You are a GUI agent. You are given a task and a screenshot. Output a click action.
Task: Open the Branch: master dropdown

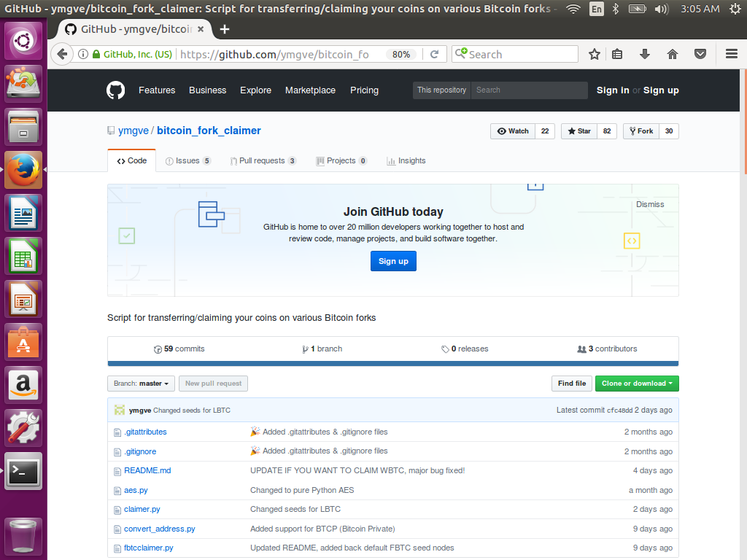pyautogui.click(x=141, y=383)
